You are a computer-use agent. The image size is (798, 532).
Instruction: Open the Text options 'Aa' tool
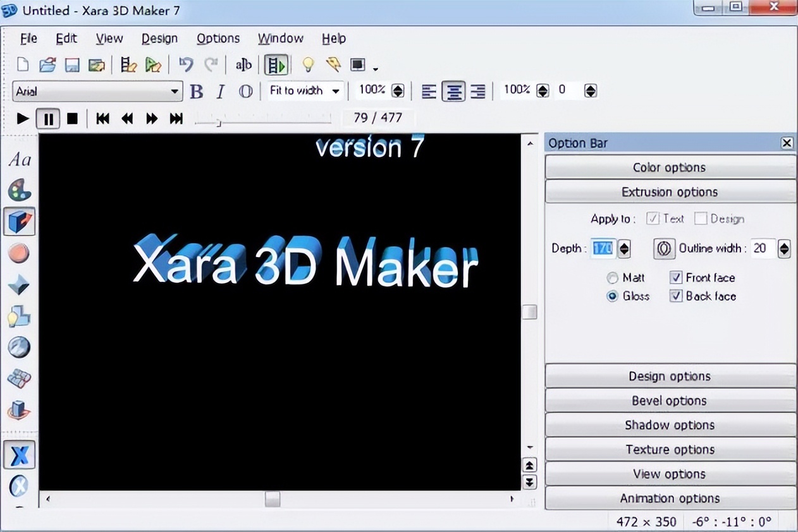[x=20, y=160]
